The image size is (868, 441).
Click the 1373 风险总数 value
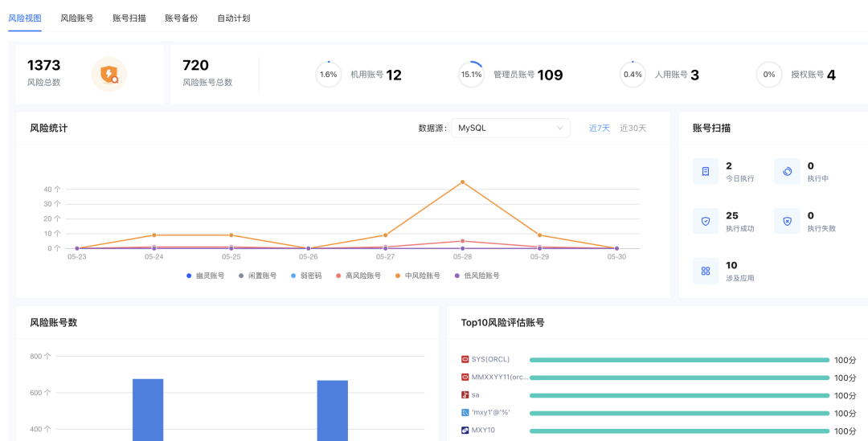click(x=43, y=65)
